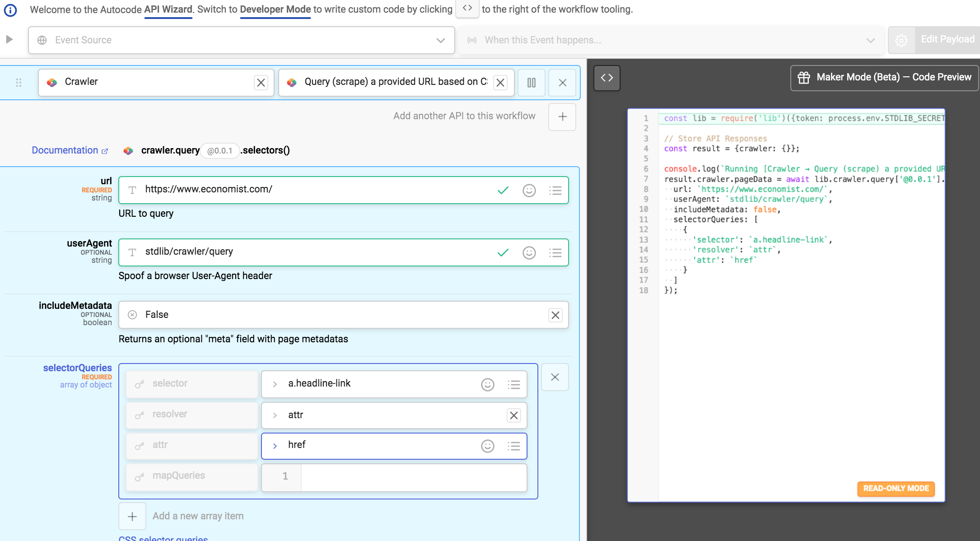This screenshot has width=980, height=541.
Task: Open the Documentation link
Action: 70,150
